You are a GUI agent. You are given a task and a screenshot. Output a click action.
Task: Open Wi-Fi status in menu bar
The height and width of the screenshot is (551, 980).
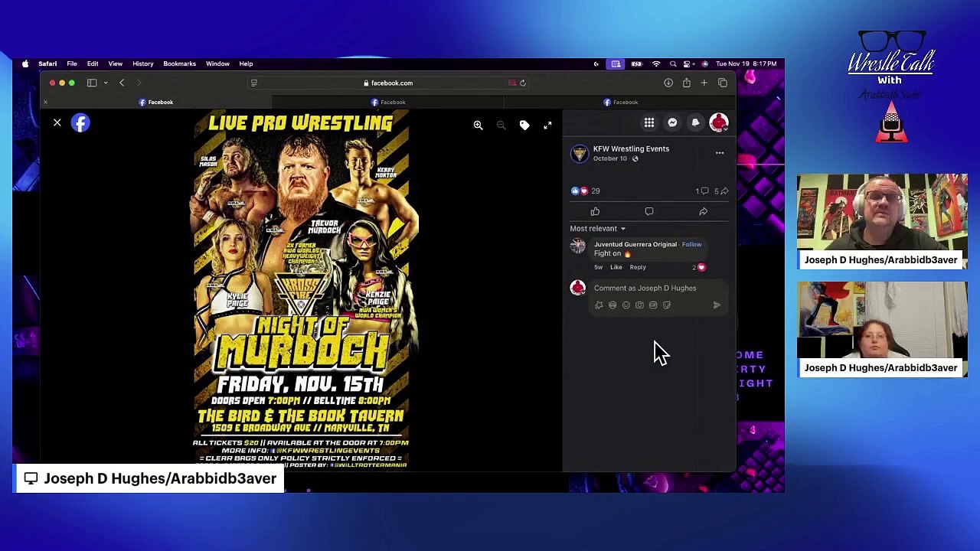click(656, 64)
